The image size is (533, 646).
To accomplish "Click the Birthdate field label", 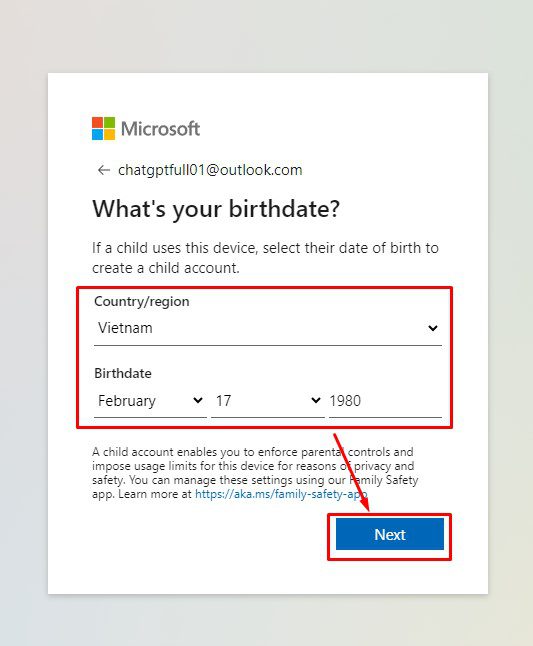I will pos(123,373).
